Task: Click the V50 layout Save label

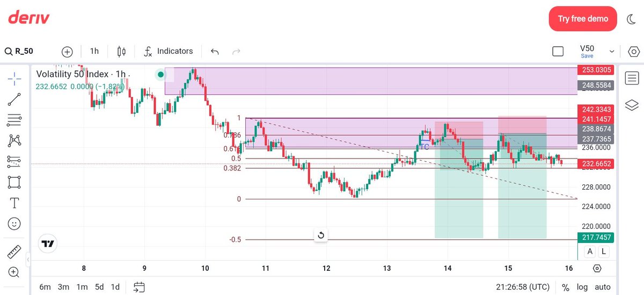Action: point(587,56)
